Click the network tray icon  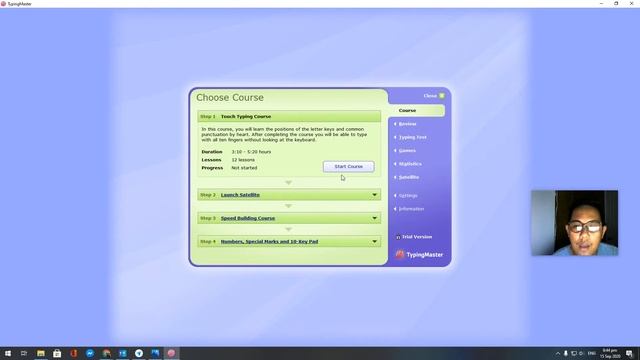574,353
